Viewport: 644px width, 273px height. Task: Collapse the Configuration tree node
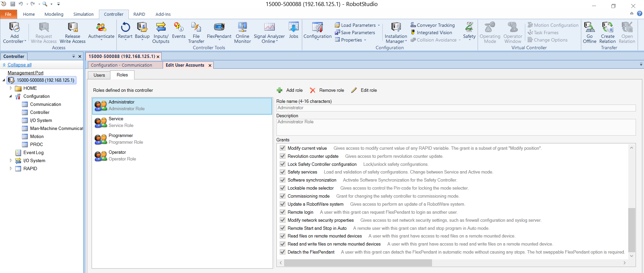click(x=11, y=96)
